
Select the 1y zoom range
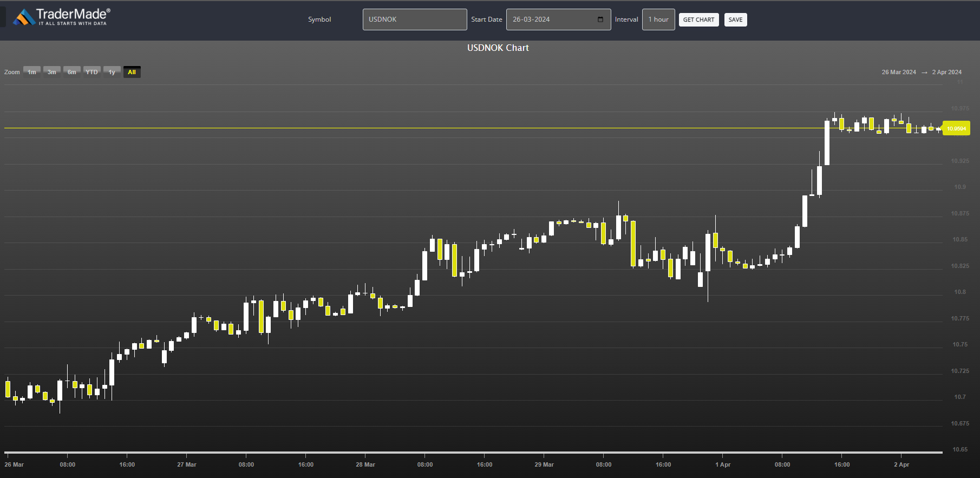(112, 72)
